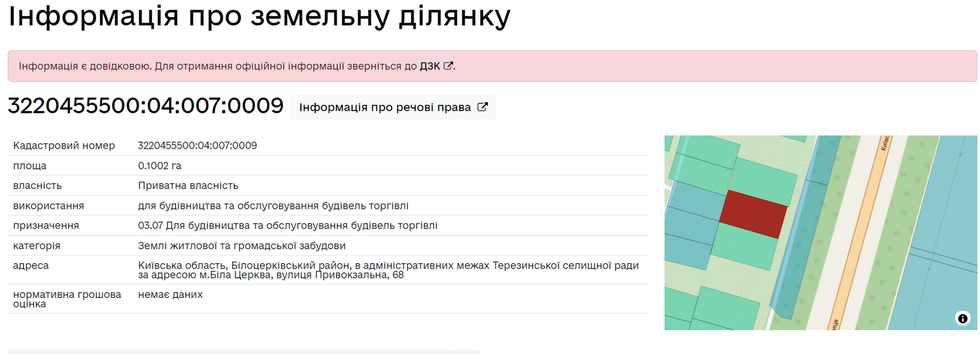Click the категорія value Землі житлової
The height and width of the screenshot is (354, 980).
click(x=241, y=245)
